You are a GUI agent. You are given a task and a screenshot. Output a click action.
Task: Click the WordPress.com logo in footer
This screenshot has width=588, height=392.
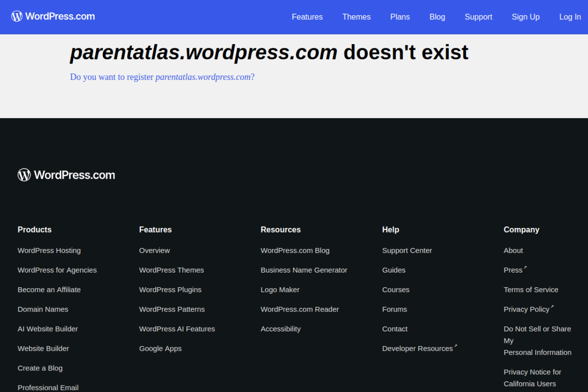(66, 175)
